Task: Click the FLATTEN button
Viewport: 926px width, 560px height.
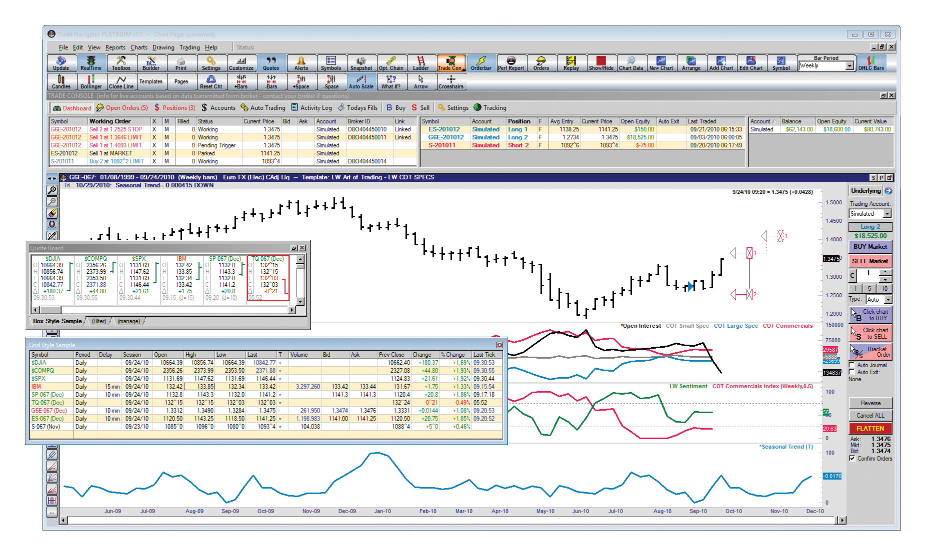Action: (870, 429)
